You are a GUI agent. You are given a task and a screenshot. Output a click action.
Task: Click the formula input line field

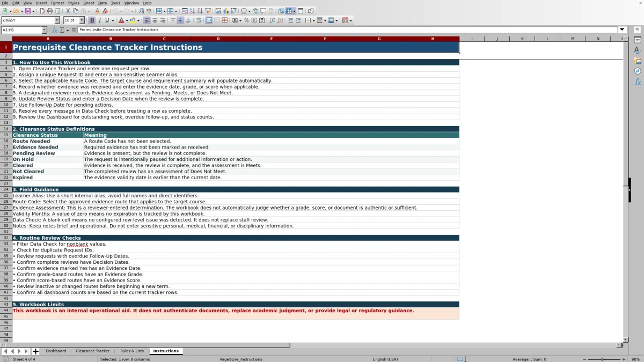pos(348,30)
